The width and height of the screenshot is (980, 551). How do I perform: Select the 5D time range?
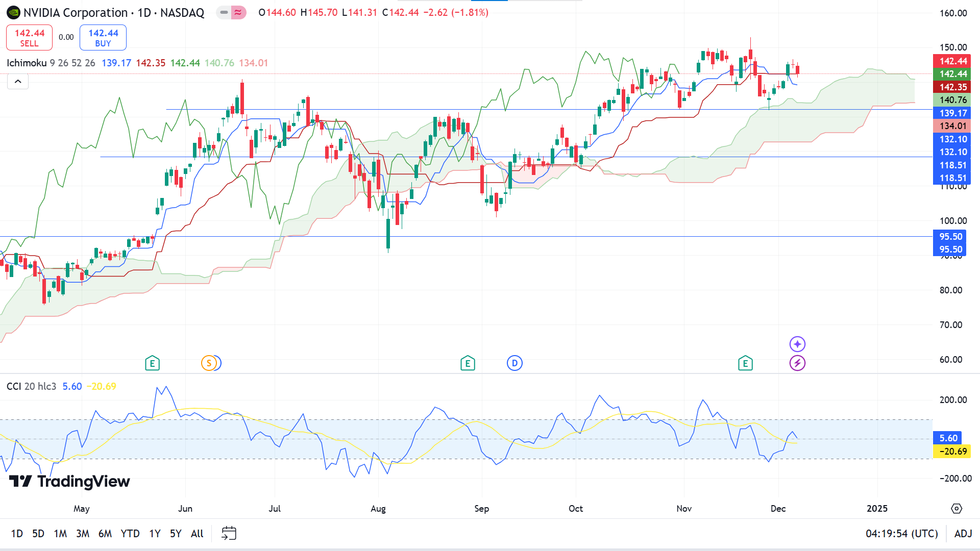tap(38, 534)
